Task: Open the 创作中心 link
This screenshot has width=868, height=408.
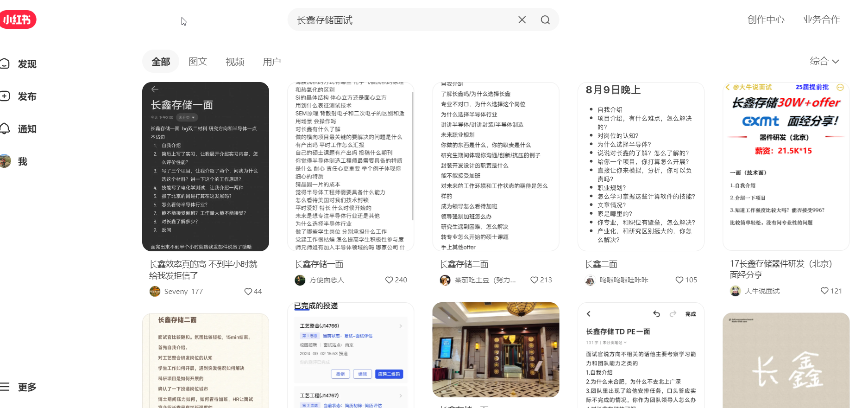Action: click(x=766, y=19)
